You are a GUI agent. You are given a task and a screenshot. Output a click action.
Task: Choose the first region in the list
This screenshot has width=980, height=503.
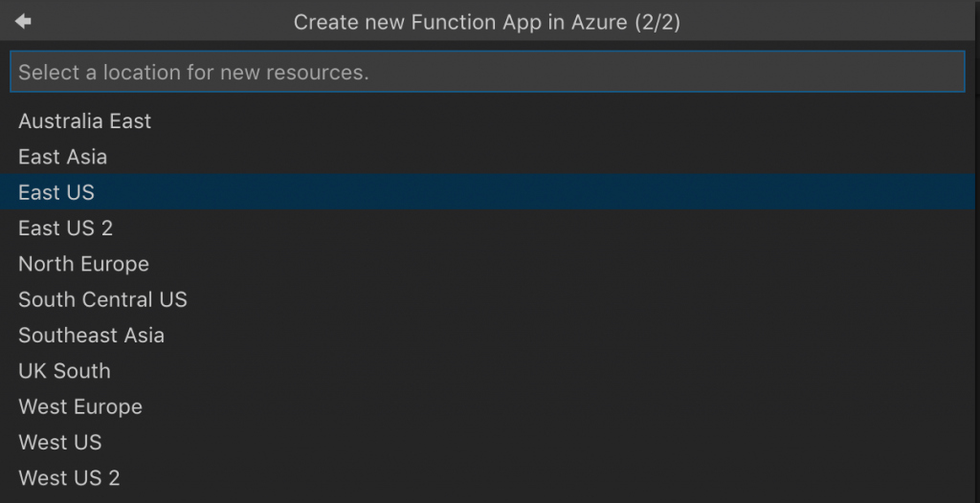[x=85, y=121]
